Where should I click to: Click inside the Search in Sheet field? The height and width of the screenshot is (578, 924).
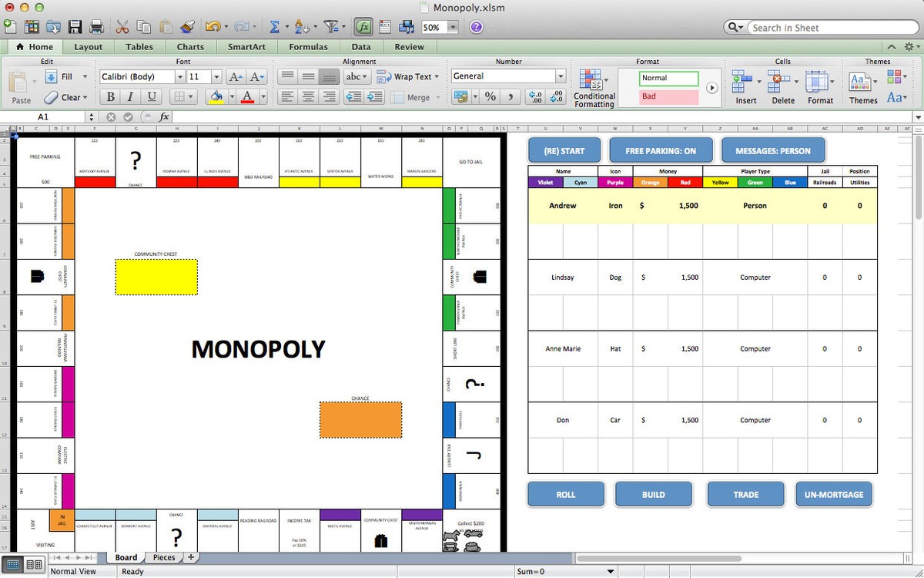click(x=832, y=26)
